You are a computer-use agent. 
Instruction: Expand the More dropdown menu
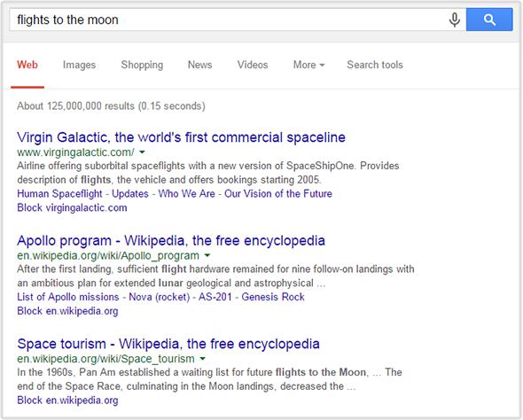tap(308, 65)
